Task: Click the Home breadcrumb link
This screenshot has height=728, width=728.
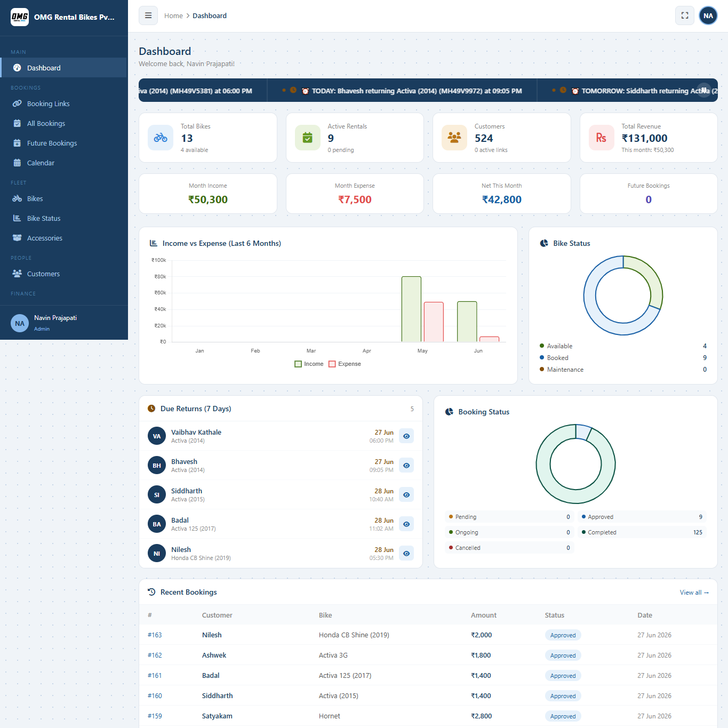Action: click(x=173, y=15)
